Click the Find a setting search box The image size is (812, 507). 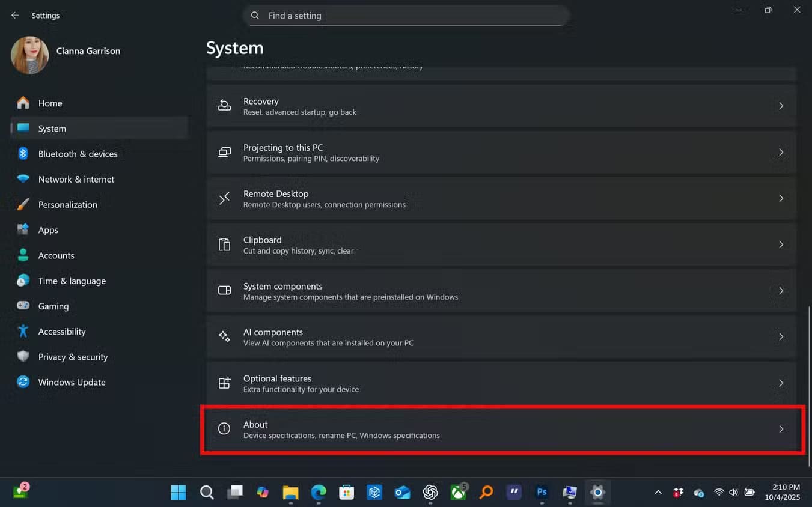pos(406,16)
